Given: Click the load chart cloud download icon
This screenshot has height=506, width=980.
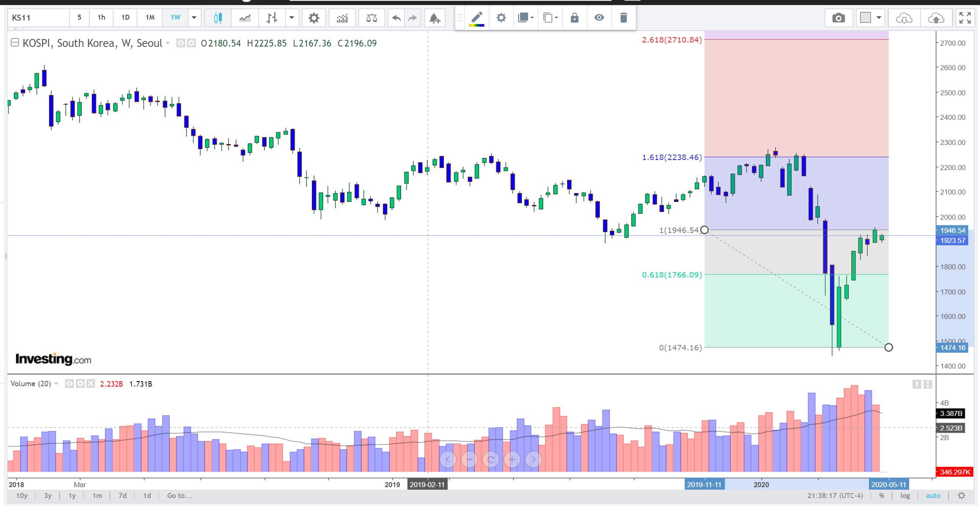Looking at the screenshot, I should (904, 18).
